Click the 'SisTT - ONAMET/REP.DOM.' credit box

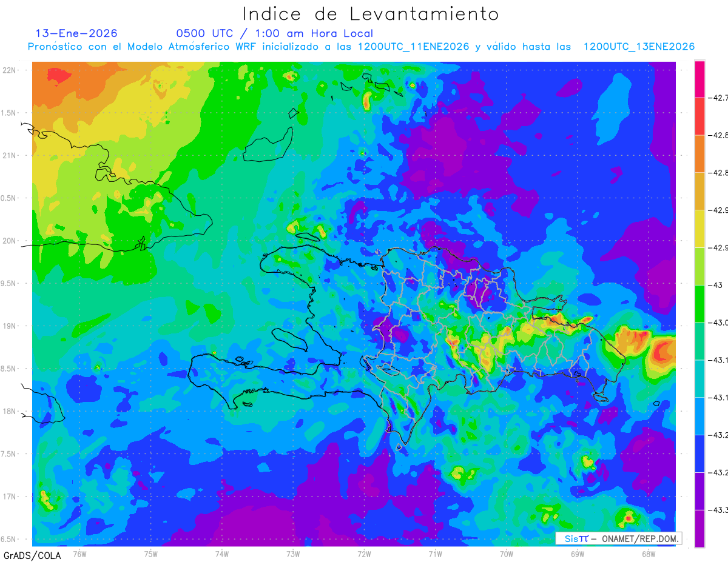(x=618, y=538)
